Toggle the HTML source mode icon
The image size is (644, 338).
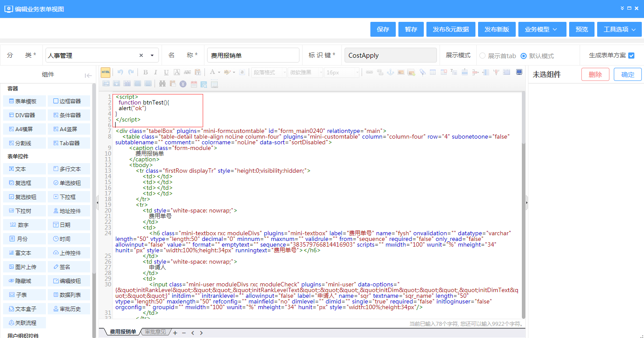106,72
